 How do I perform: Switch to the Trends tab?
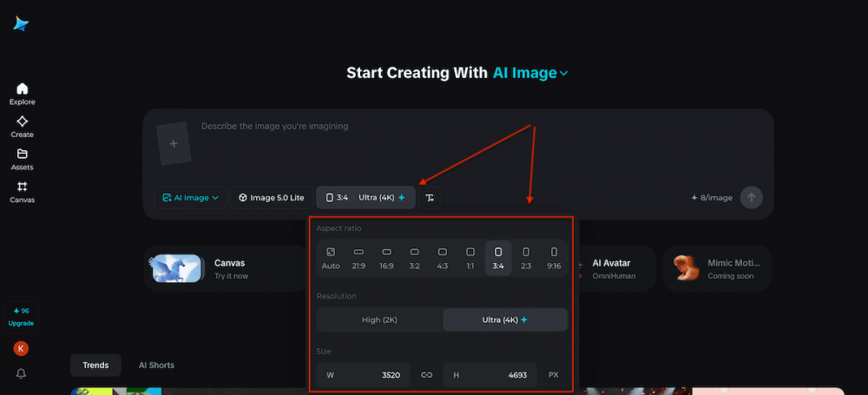(95, 365)
